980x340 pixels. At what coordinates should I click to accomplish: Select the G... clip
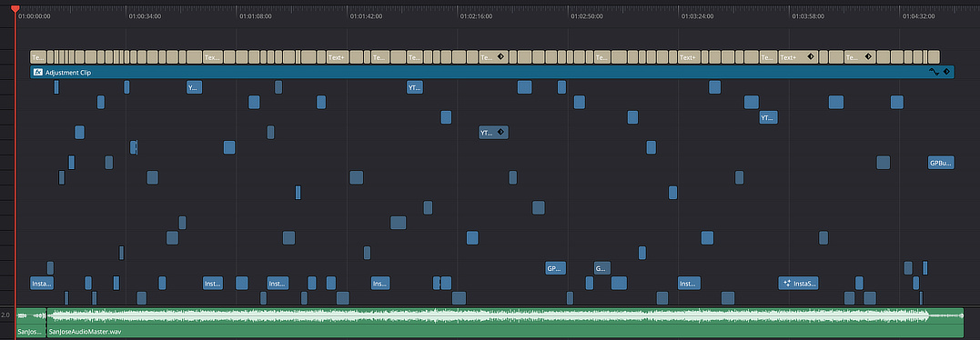pyautogui.click(x=601, y=268)
